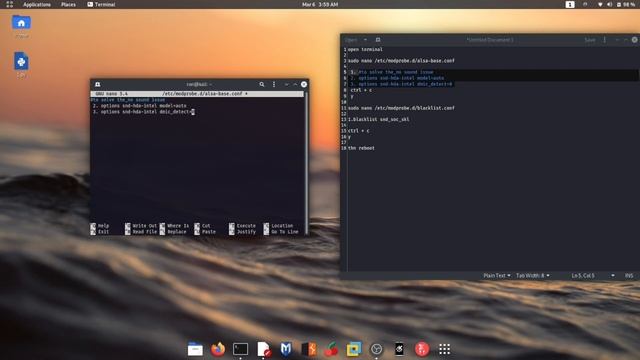Open the Terminal dock icon
The width and height of the screenshot is (640, 360).
[240, 349]
